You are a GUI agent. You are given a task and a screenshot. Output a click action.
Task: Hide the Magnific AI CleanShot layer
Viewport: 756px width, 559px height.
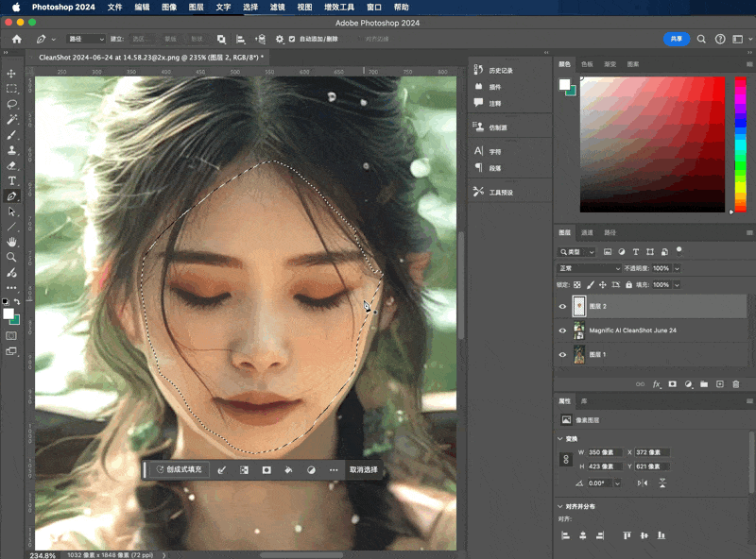[562, 330]
